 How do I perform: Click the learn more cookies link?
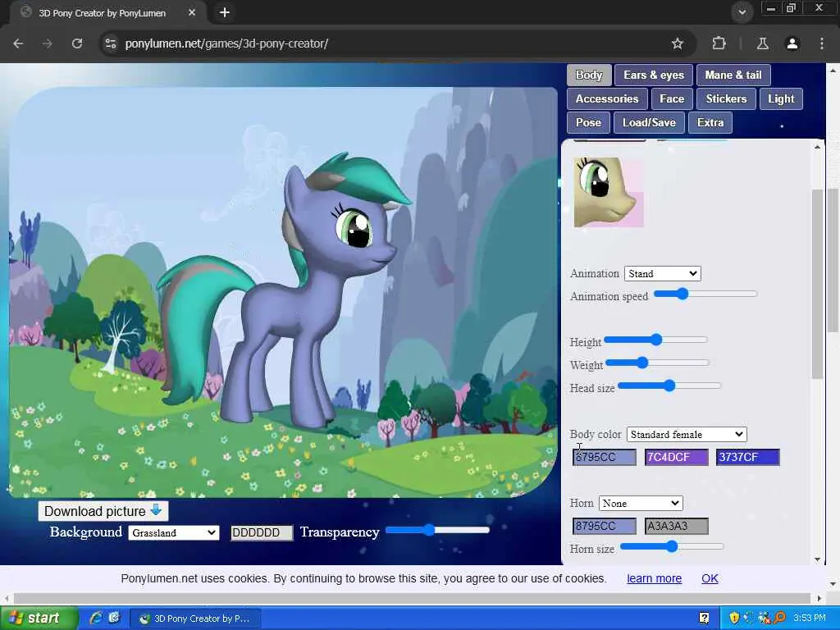point(654,578)
